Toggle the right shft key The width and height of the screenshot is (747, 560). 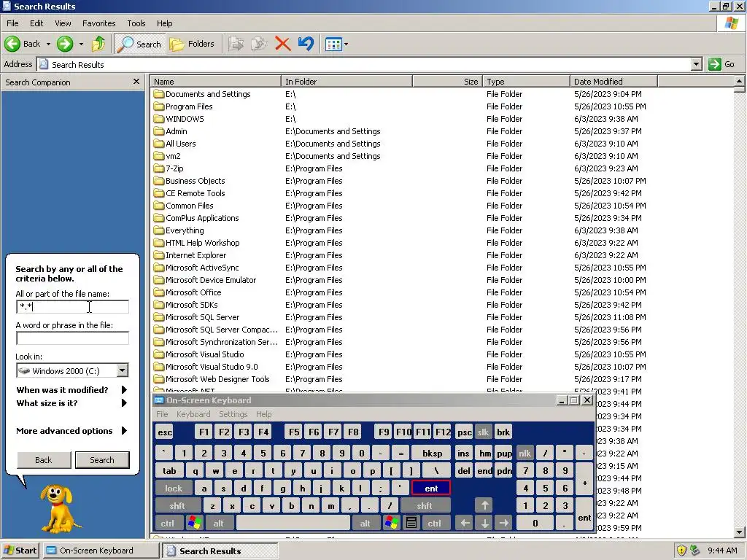425,506
